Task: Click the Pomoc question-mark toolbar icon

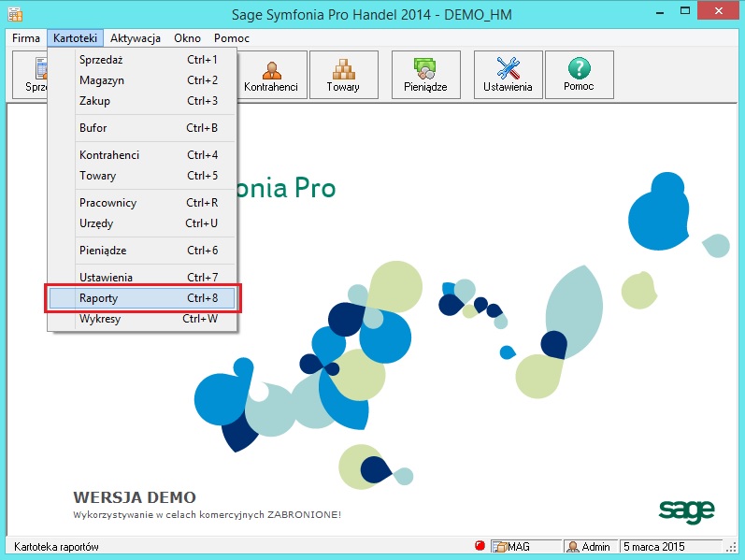Action: click(x=580, y=68)
